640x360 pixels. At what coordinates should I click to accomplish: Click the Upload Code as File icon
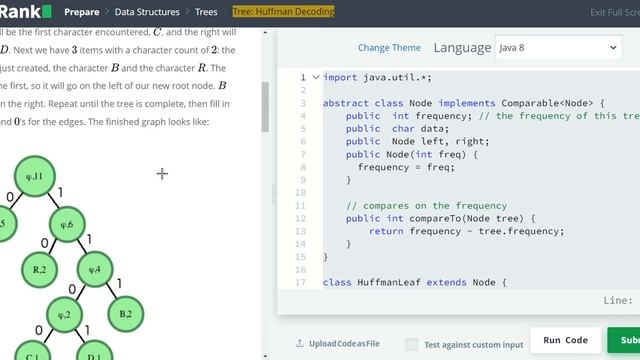pos(300,343)
